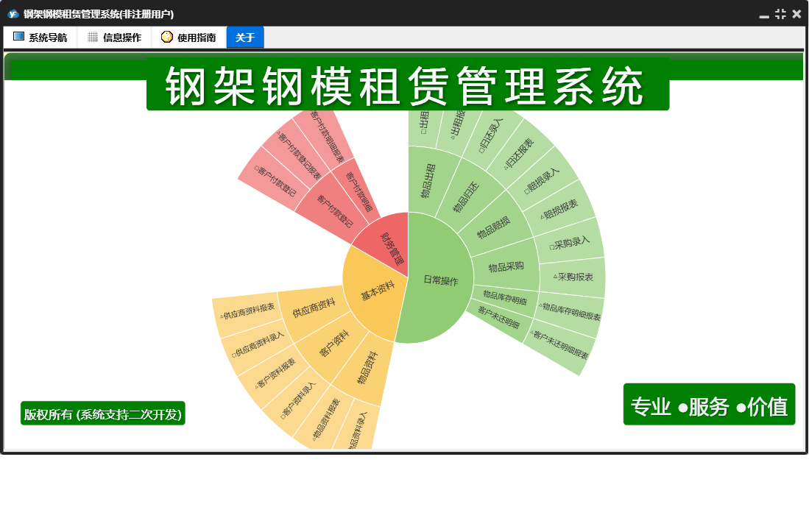Select the 客户未还明细 inner segment
Screen dimensions: 809x532
pos(498,316)
